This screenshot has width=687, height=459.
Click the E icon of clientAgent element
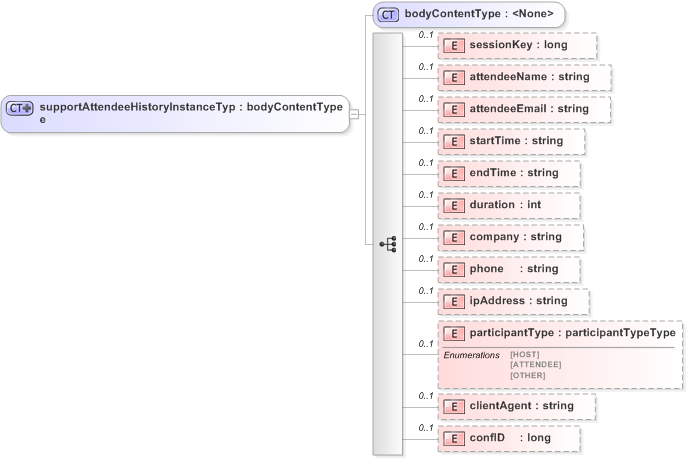(454, 406)
